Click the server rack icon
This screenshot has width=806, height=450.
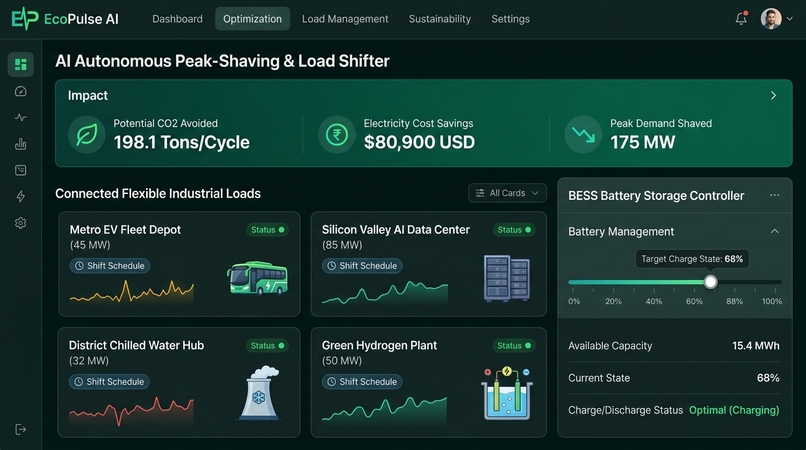(x=507, y=278)
